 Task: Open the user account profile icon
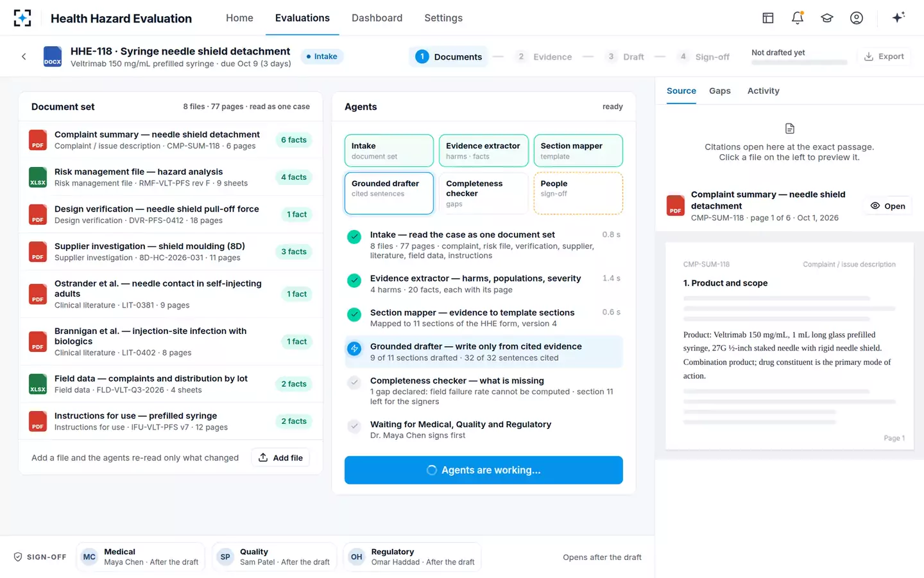tap(857, 18)
